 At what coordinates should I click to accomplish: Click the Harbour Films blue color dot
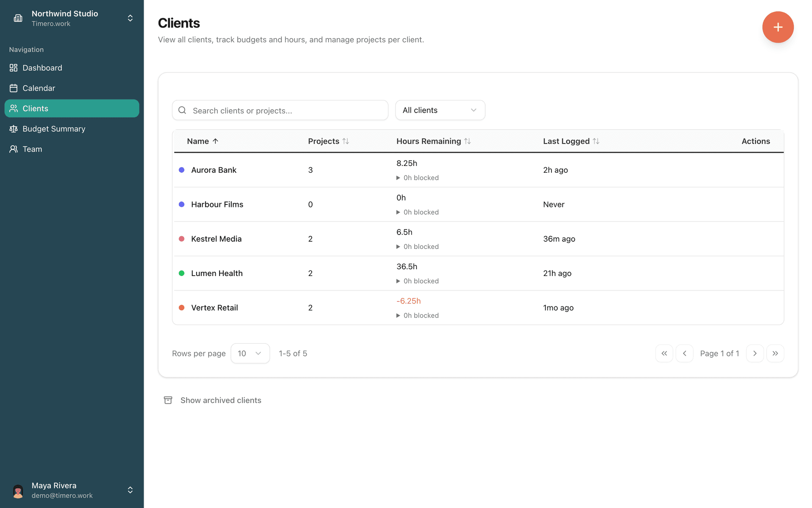tap(181, 204)
